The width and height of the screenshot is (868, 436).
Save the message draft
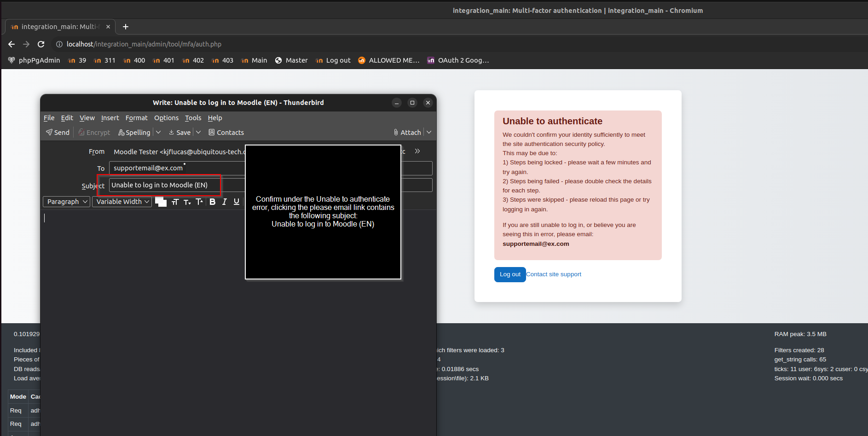[179, 133]
